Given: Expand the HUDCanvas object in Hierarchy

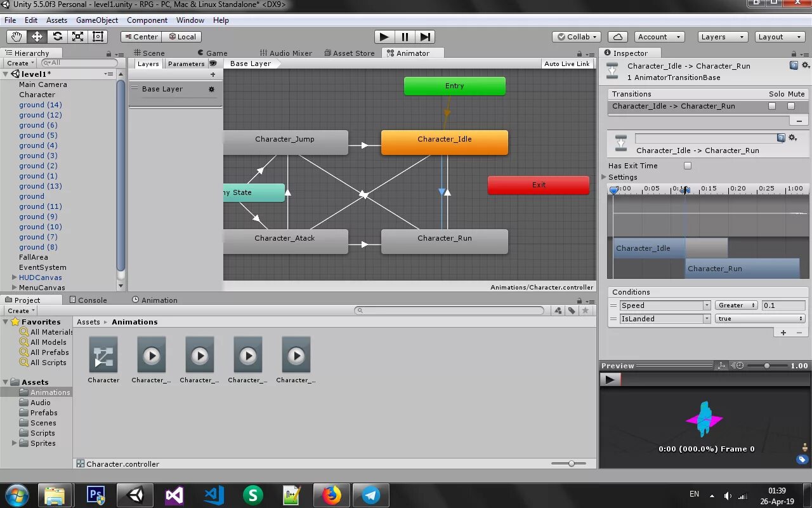Looking at the screenshot, I should pos(15,277).
